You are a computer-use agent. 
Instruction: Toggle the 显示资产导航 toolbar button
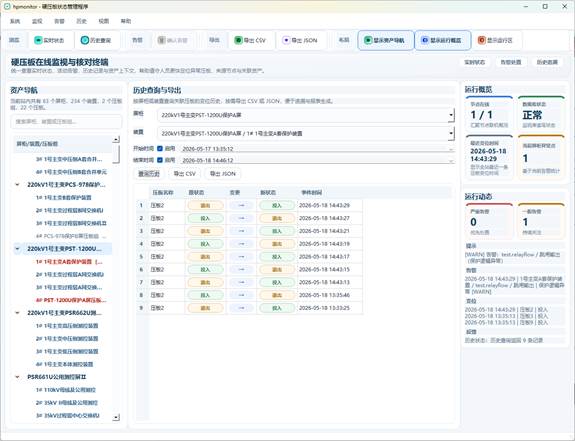pos(385,40)
